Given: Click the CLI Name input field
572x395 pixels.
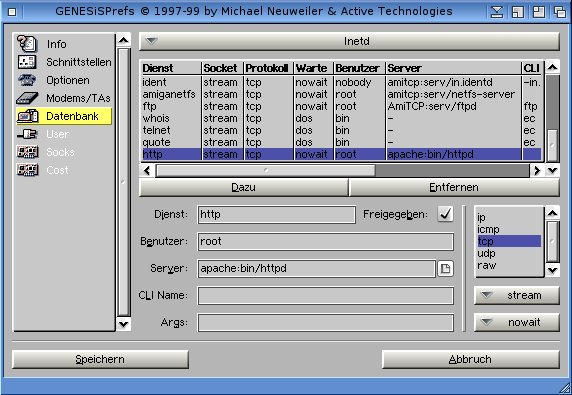Looking at the screenshot, I should tap(325, 295).
